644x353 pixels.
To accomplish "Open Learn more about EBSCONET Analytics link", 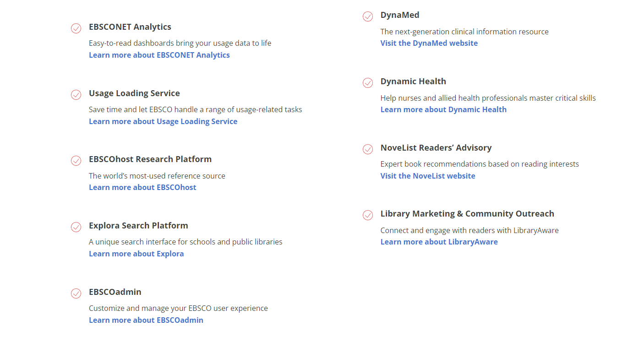I will [159, 55].
